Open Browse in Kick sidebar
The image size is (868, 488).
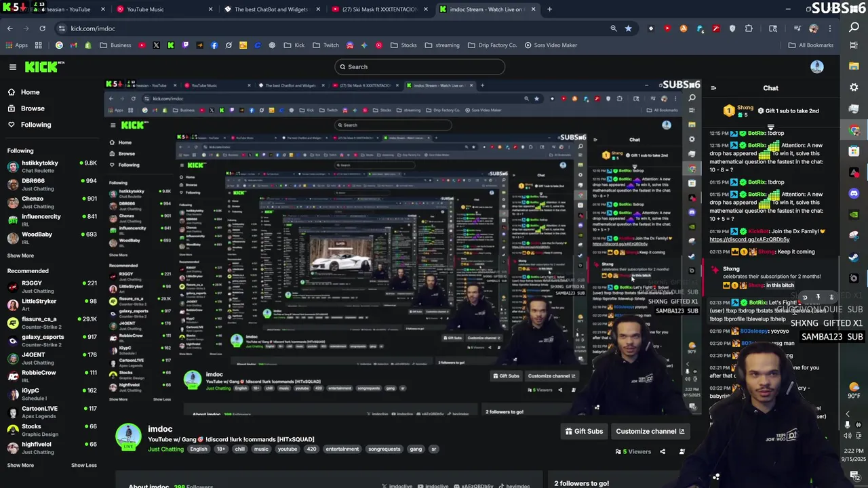click(32, 108)
